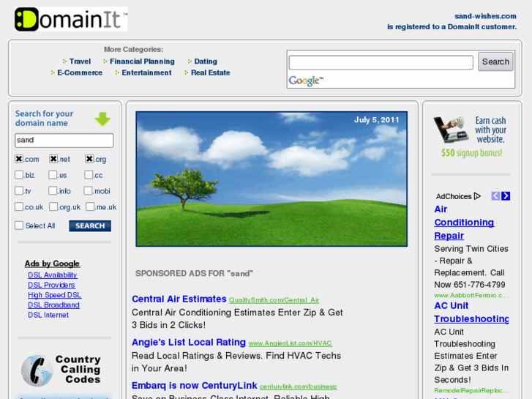The image size is (532, 399).
Task: Open the Travel category
Action: pyautogui.click(x=80, y=61)
